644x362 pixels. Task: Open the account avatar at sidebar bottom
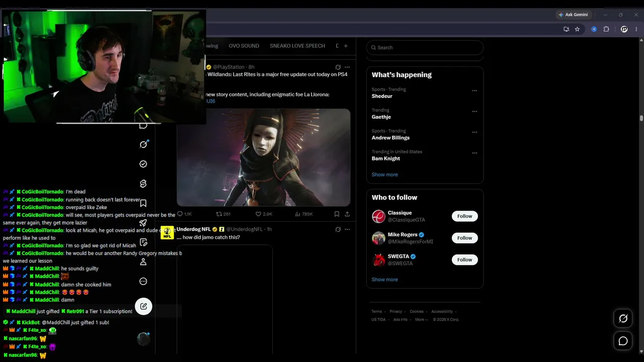143,339
